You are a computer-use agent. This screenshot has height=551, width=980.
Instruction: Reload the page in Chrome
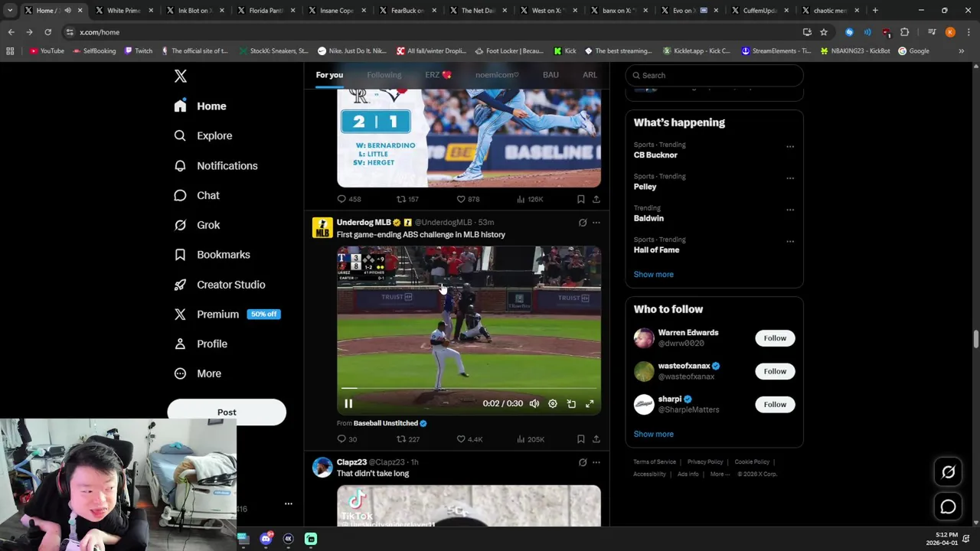47,32
